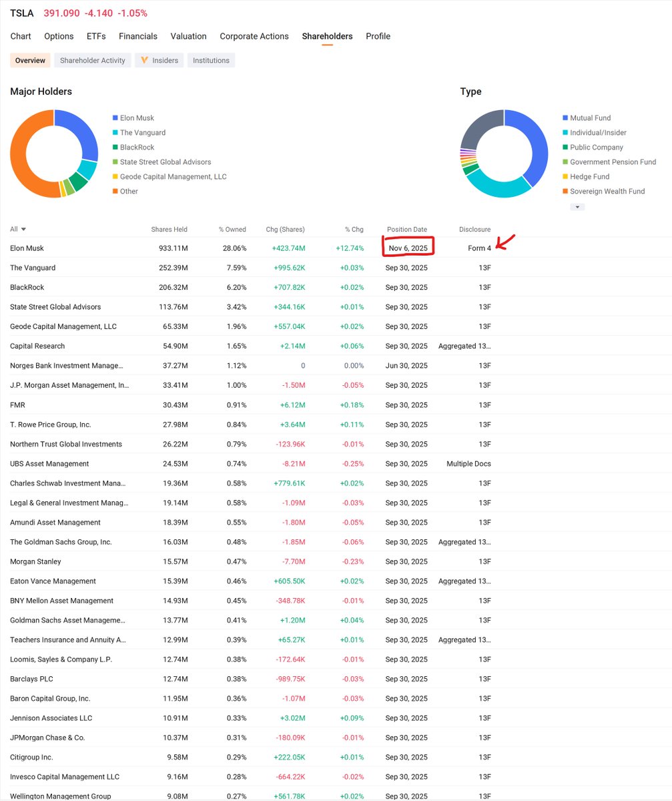Select J.P. Morgan Asset Management row

pyautogui.click(x=336, y=385)
